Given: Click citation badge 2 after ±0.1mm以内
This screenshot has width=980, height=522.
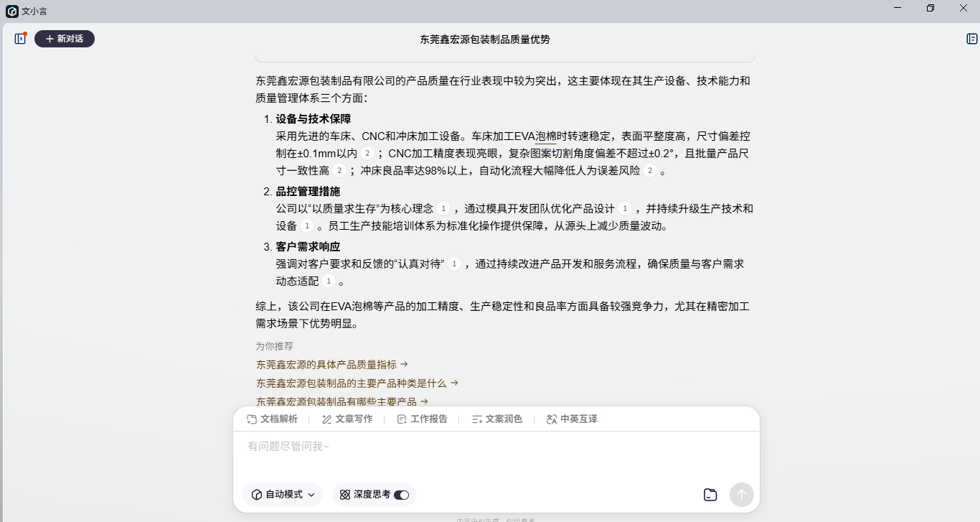Looking at the screenshot, I should 367,154.
